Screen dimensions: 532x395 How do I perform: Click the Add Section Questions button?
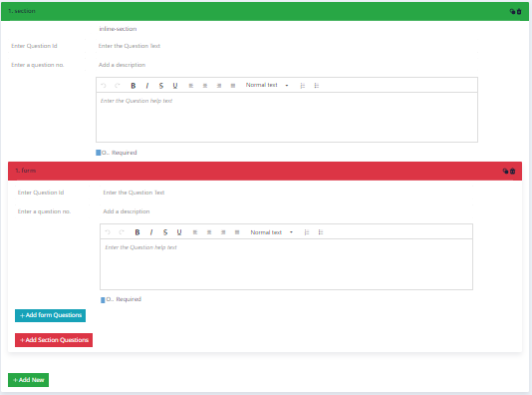(54, 340)
